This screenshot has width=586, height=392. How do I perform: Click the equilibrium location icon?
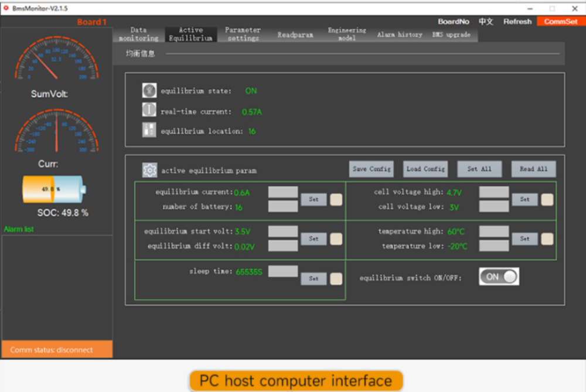149,130
